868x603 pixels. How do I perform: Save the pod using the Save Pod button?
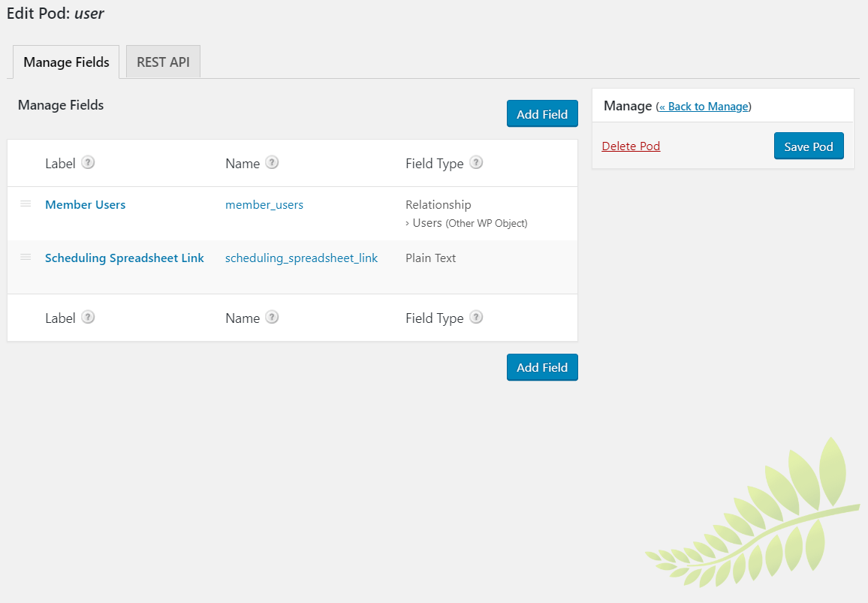click(809, 146)
